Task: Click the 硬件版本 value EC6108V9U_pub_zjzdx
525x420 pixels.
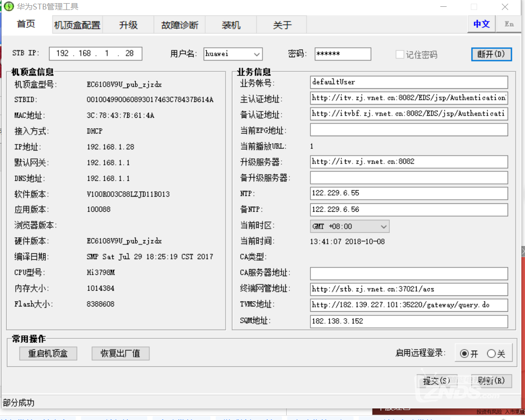Action: click(124, 241)
